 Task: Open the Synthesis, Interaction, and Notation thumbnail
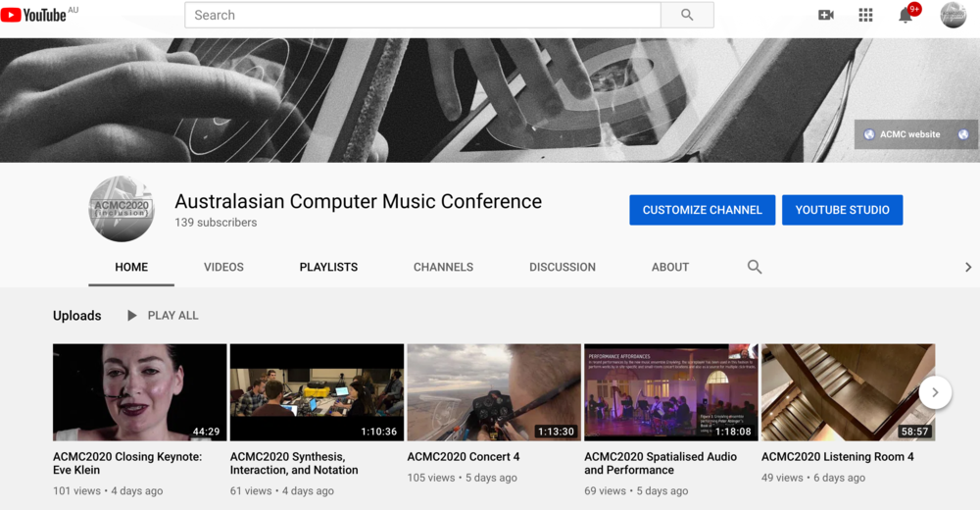pos(317,392)
